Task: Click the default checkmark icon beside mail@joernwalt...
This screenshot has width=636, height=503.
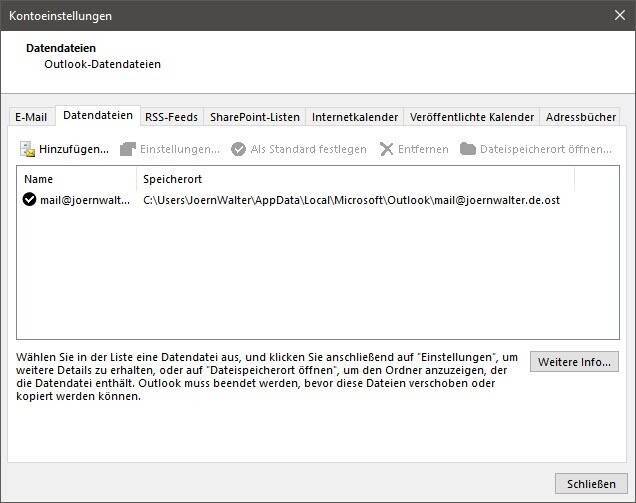Action: pos(29,200)
